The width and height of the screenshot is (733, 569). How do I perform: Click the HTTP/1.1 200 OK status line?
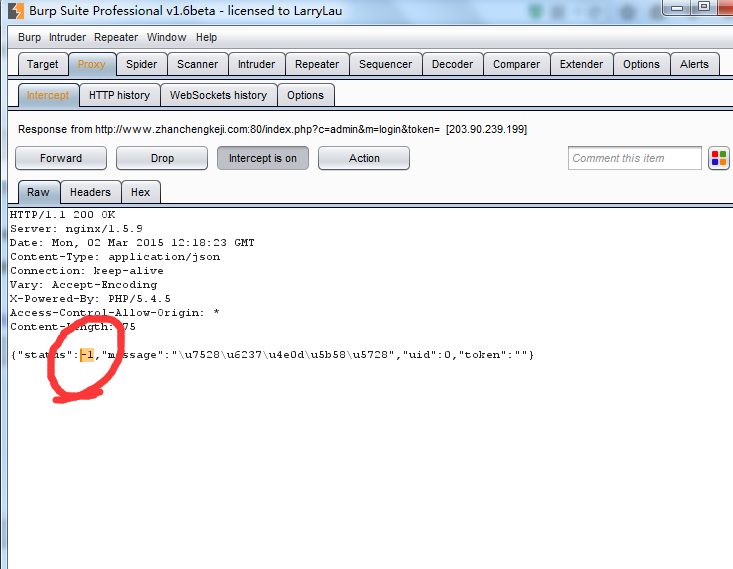click(x=63, y=215)
